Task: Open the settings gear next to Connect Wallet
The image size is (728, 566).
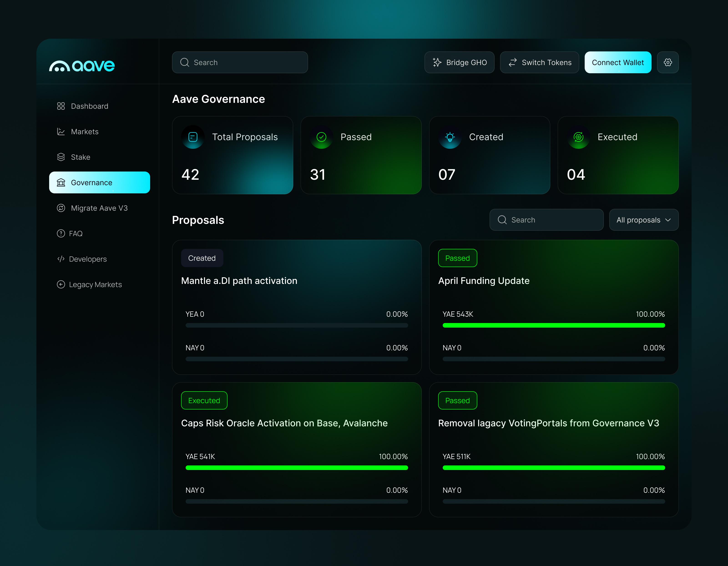Action: (668, 62)
